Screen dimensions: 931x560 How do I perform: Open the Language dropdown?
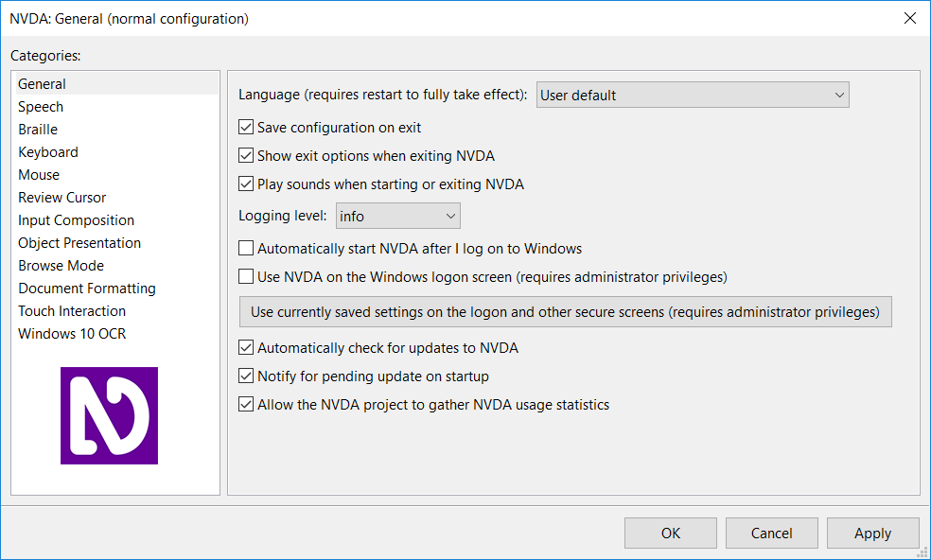[693, 95]
